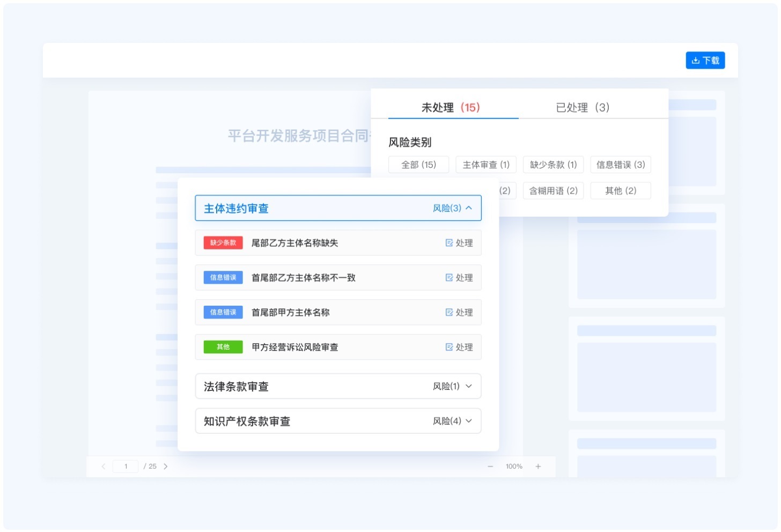Go to the previous page arrow

[104, 467]
